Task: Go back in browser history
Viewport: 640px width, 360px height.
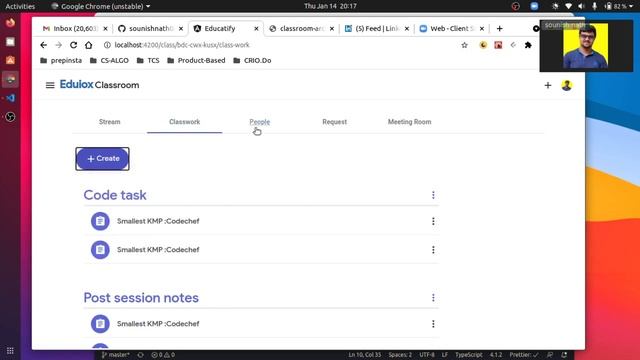Action: pyautogui.click(x=44, y=45)
